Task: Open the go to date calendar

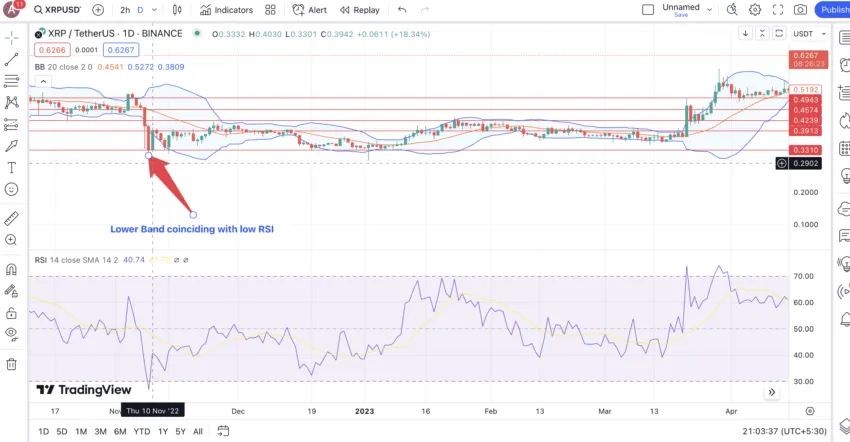Action: click(x=223, y=431)
